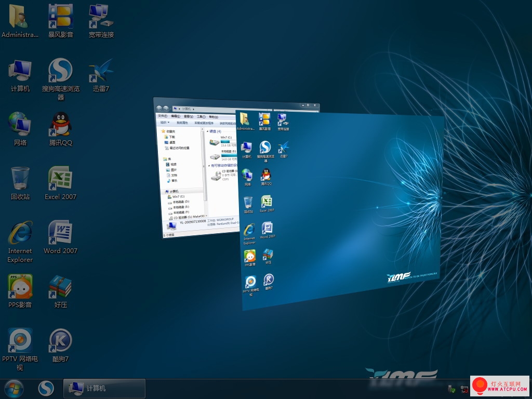Expand the 组织 dropdown in the Explorer toolbar
Image resolution: width=532 pixels, height=399 pixels.
pos(165,123)
